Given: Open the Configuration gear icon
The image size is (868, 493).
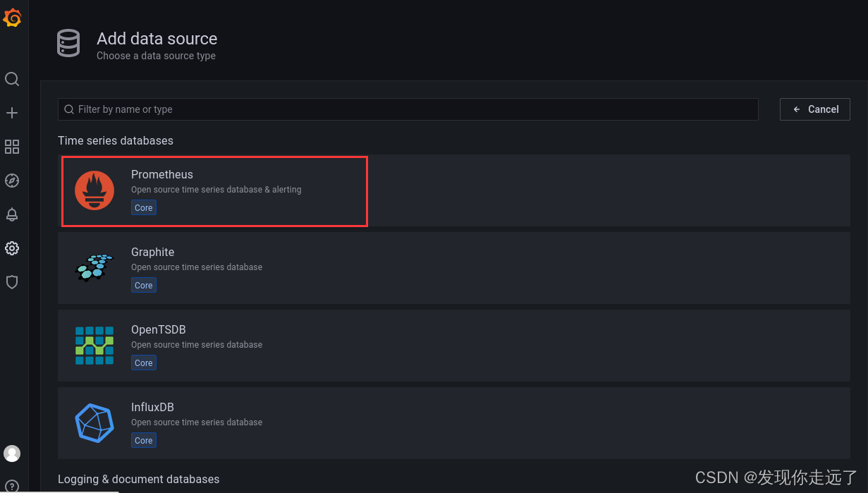Looking at the screenshot, I should [x=12, y=248].
